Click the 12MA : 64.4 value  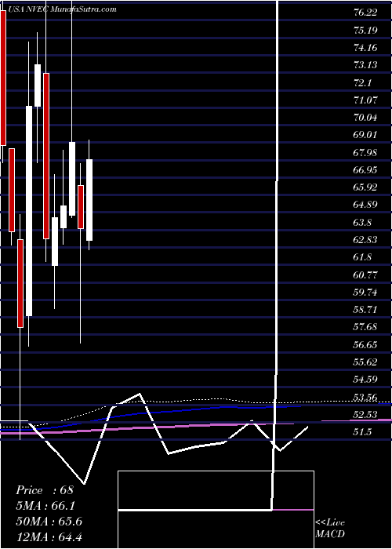[x=49, y=536]
